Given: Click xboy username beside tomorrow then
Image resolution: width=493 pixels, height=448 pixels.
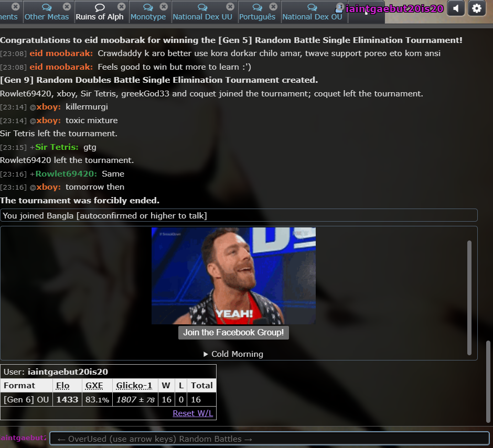Looking at the screenshot, I should pyautogui.click(x=48, y=187).
